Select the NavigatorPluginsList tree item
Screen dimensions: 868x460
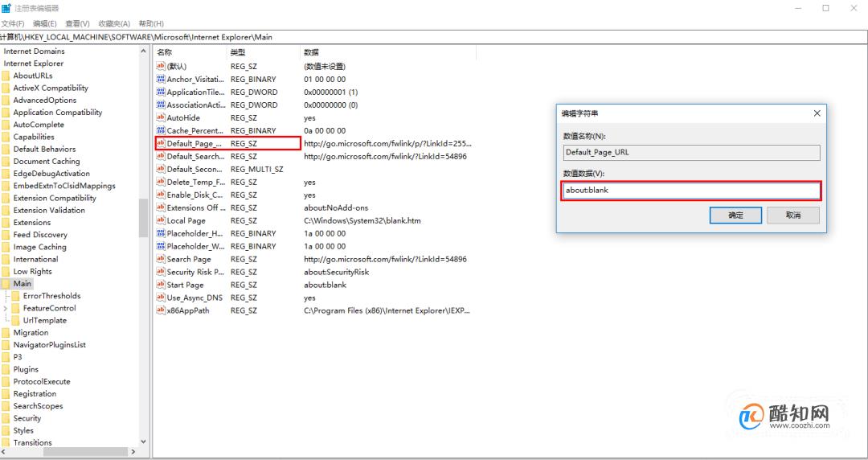tap(50, 345)
